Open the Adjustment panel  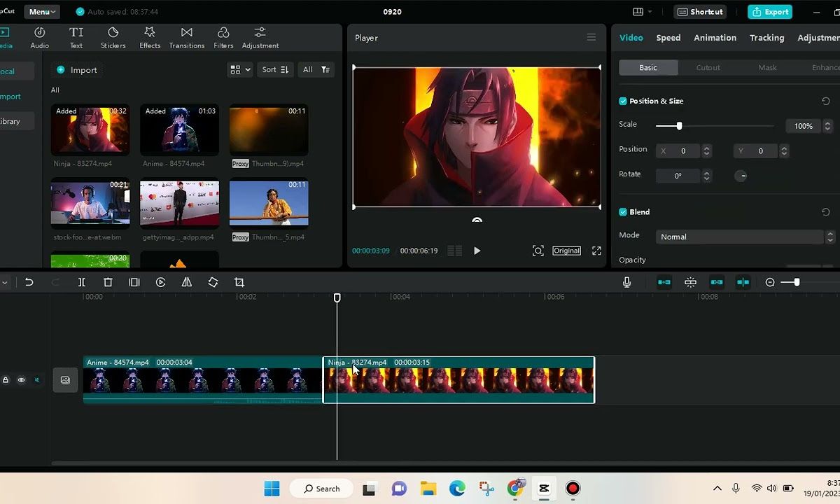click(260, 38)
